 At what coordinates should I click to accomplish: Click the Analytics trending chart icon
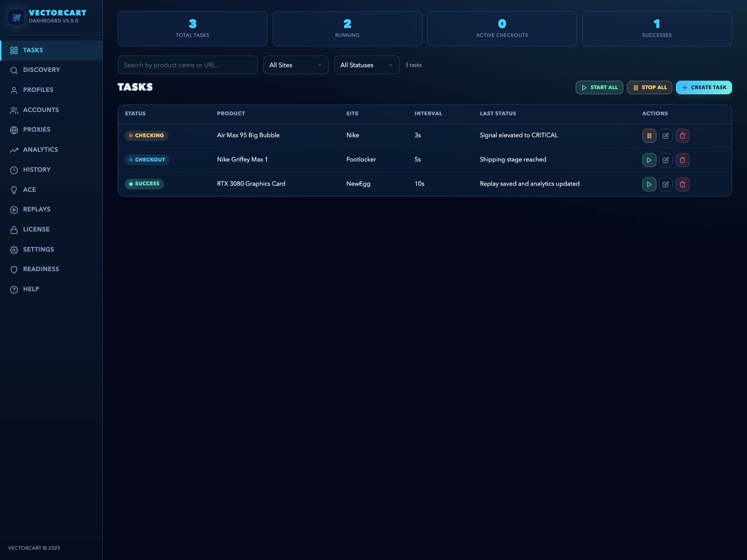click(x=14, y=149)
